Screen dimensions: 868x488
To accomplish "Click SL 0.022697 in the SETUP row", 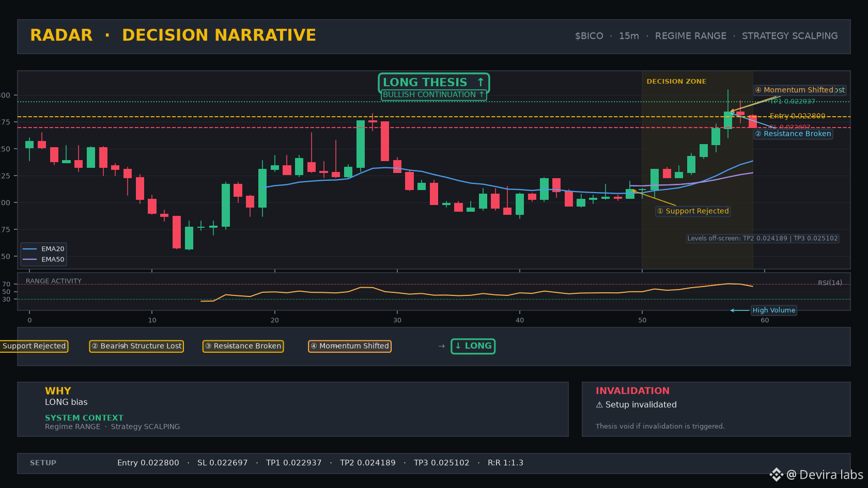I will click(x=223, y=463).
